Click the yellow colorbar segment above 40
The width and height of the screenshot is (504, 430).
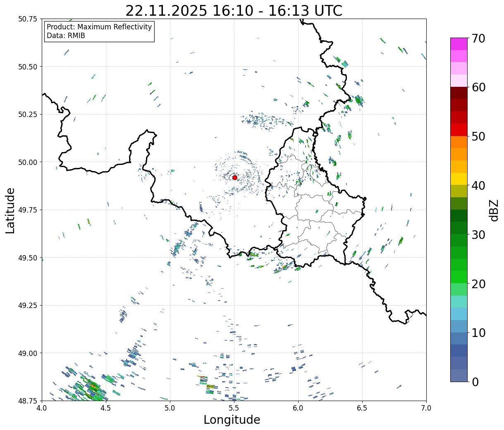tap(459, 179)
